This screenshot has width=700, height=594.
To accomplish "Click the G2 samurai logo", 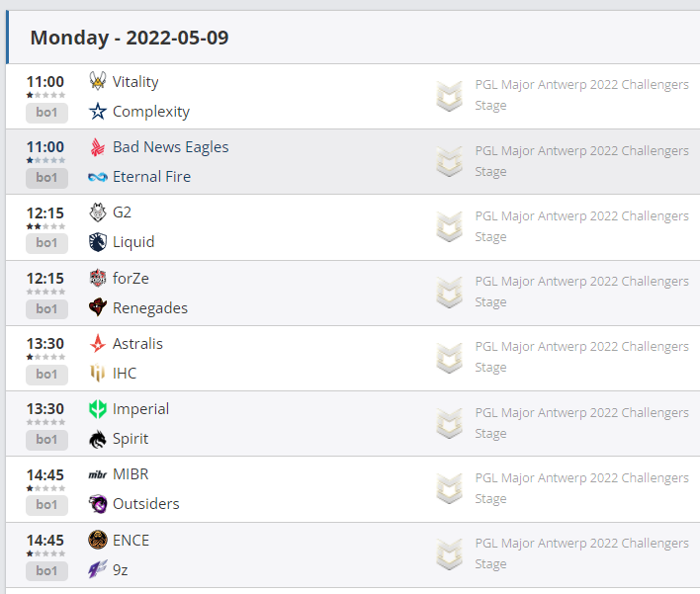I will (97, 212).
